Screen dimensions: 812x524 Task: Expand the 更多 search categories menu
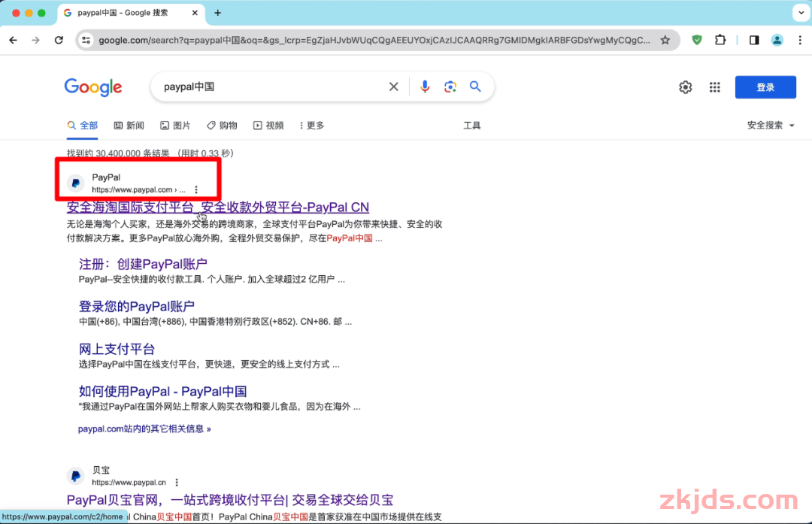312,126
